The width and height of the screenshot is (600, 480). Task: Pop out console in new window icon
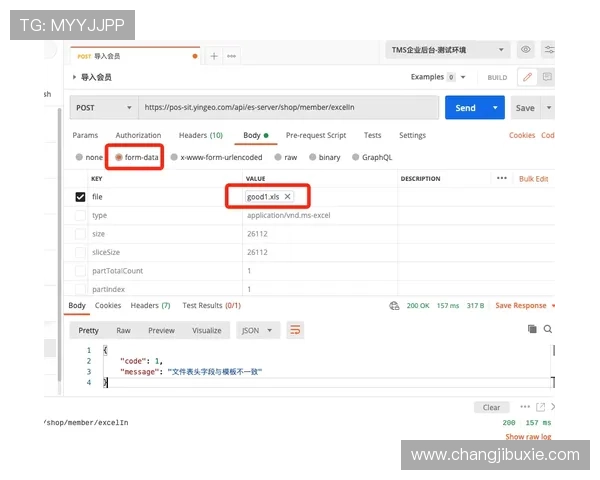pos(540,407)
